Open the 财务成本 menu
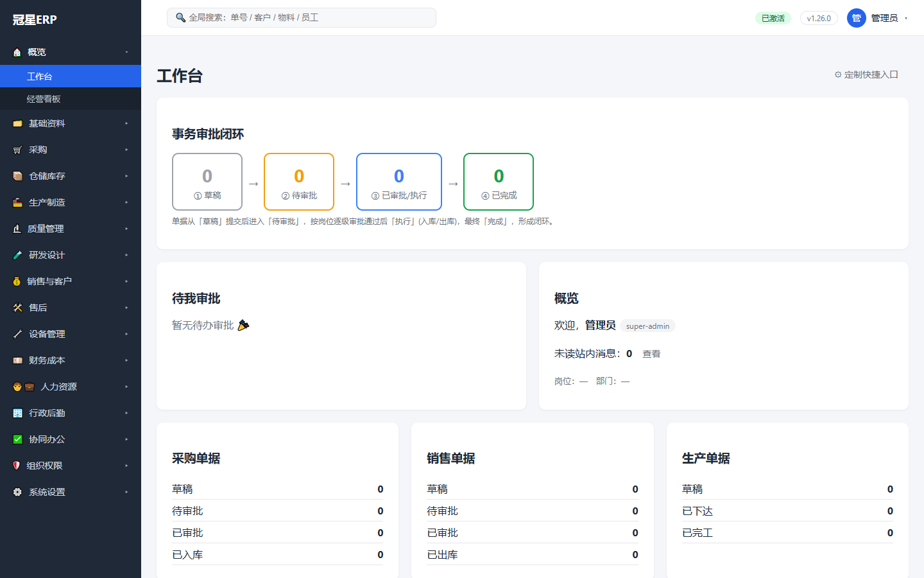924x578 pixels. pyautogui.click(x=71, y=360)
